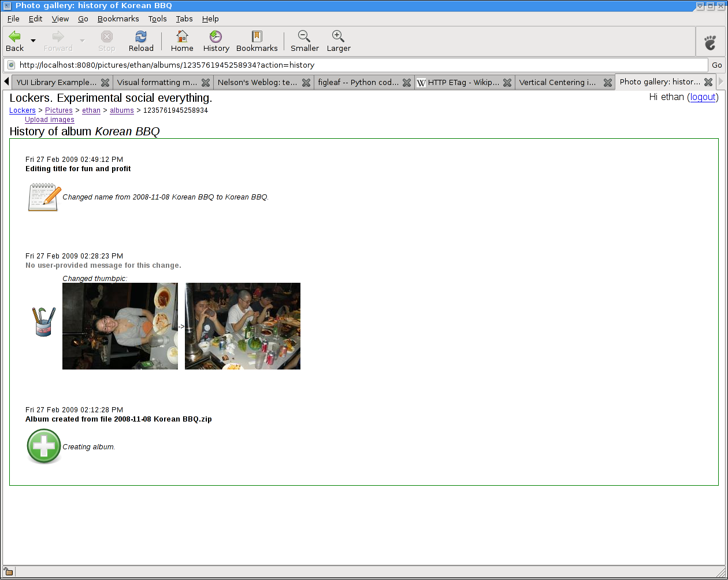This screenshot has width=728, height=580.
Task: Click 'Fri 27 Feb 2009 02:28:23 PM' timestamp
Action: click(x=74, y=256)
